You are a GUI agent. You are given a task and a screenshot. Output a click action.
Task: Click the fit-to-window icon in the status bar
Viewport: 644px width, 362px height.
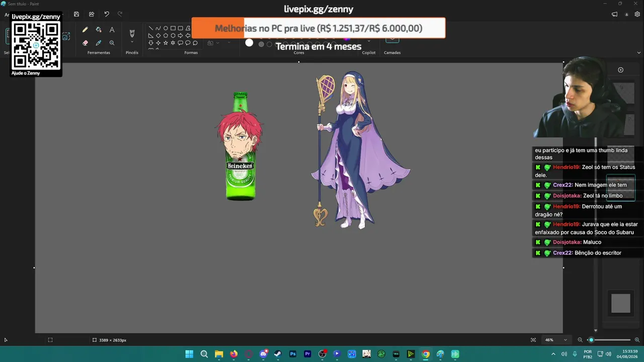pyautogui.click(x=533, y=340)
